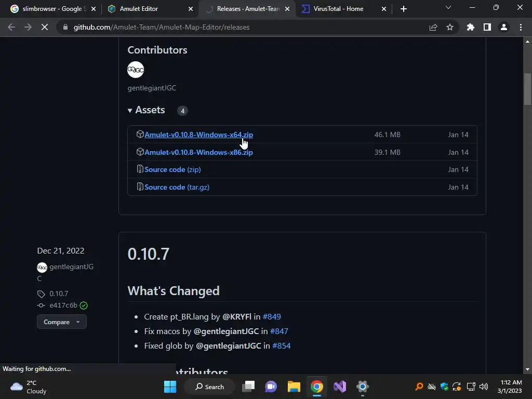Click the file-zip icon beside Source code (zip)
The image size is (532, 399).
[x=140, y=169]
